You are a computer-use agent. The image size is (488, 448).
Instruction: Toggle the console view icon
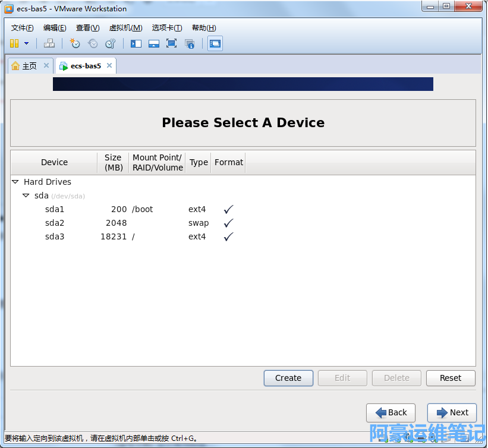[x=215, y=43]
